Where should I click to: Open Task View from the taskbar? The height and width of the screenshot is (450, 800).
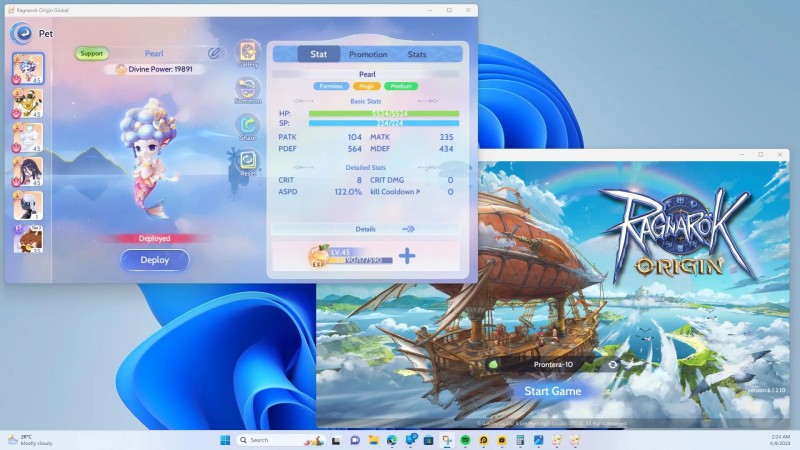(336, 440)
